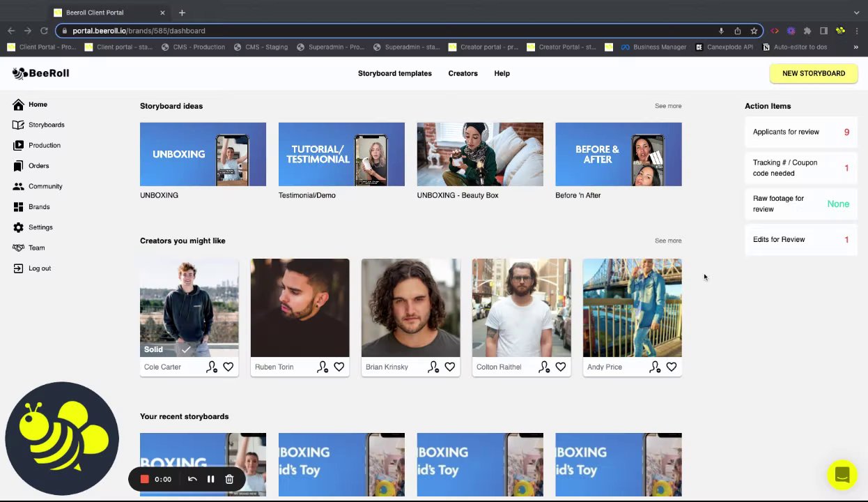Image resolution: width=868 pixels, height=502 pixels.
Task: Favorite Cole Carter with heart icon
Action: point(228,367)
